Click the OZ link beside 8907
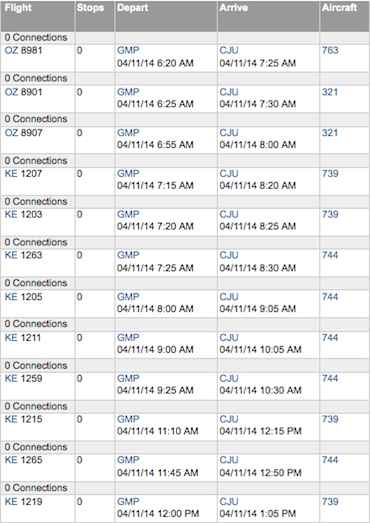The image size is (370, 523). 11,133
